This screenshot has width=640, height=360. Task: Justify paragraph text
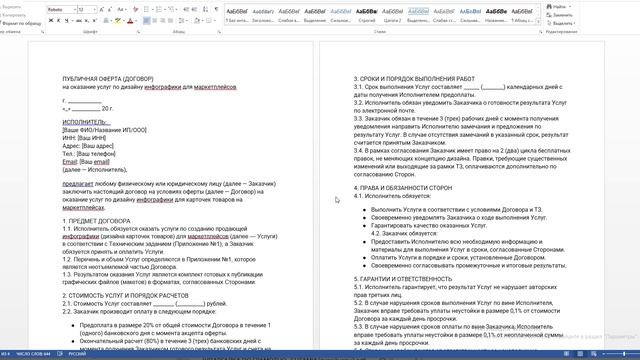170,20
